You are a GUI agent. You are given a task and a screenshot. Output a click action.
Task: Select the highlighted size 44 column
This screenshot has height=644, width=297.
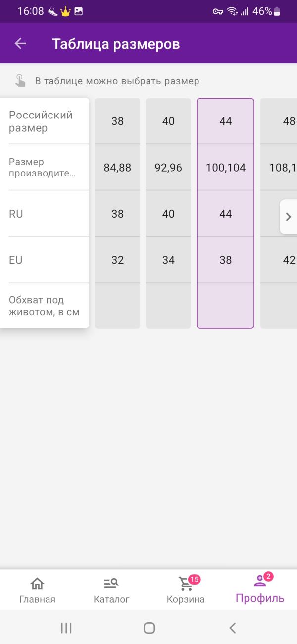pyautogui.click(x=226, y=213)
